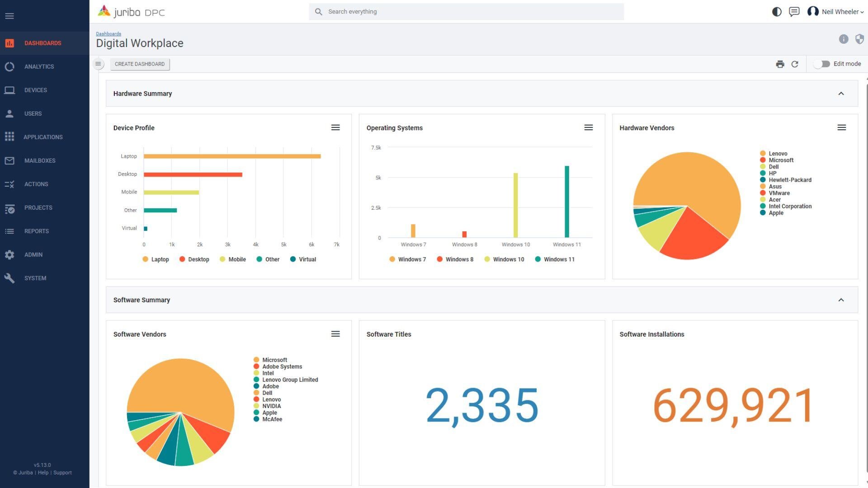Viewport: 868px width, 488px height.
Task: Click inside the Search everything field
Action: [x=466, y=11]
